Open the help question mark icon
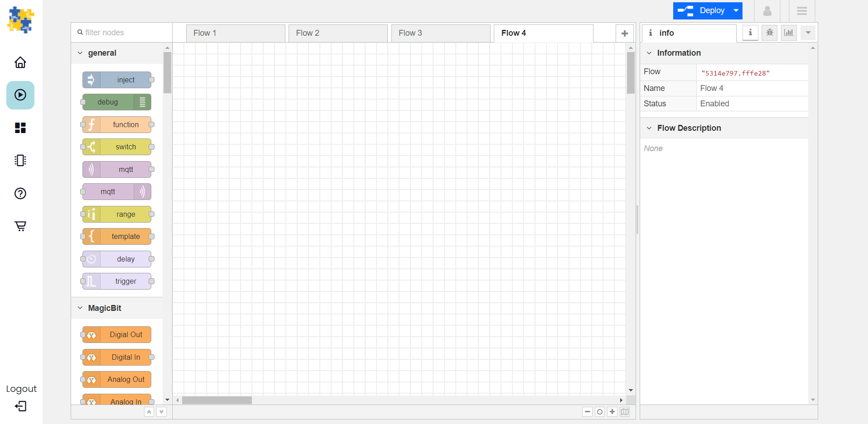 pyautogui.click(x=20, y=193)
